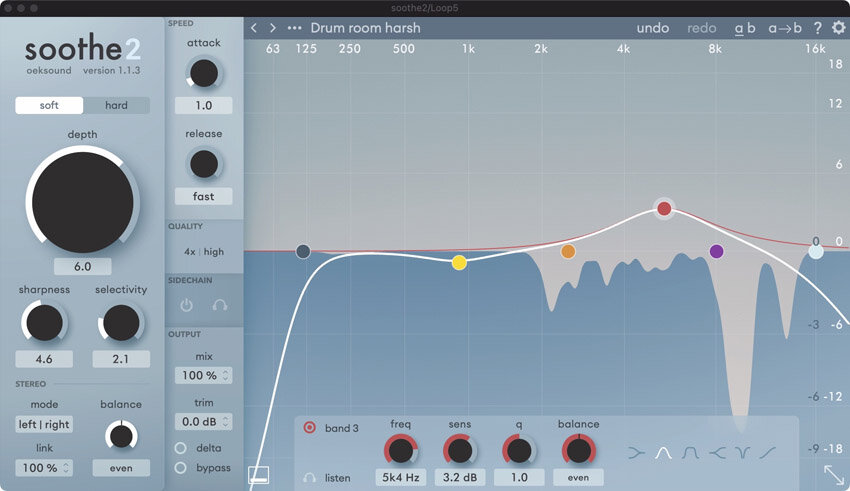Switch to hard mode
850x491 pixels.
pos(117,105)
